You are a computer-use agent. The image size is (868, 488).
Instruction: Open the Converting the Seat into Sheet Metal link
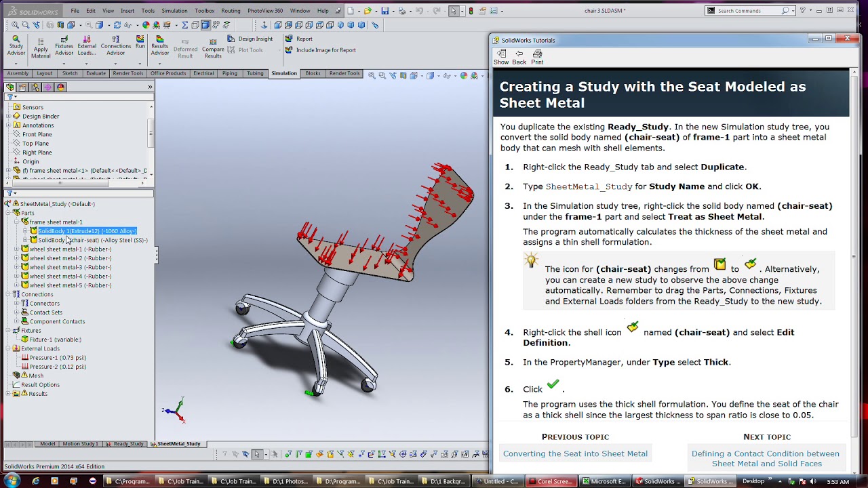[x=575, y=453]
